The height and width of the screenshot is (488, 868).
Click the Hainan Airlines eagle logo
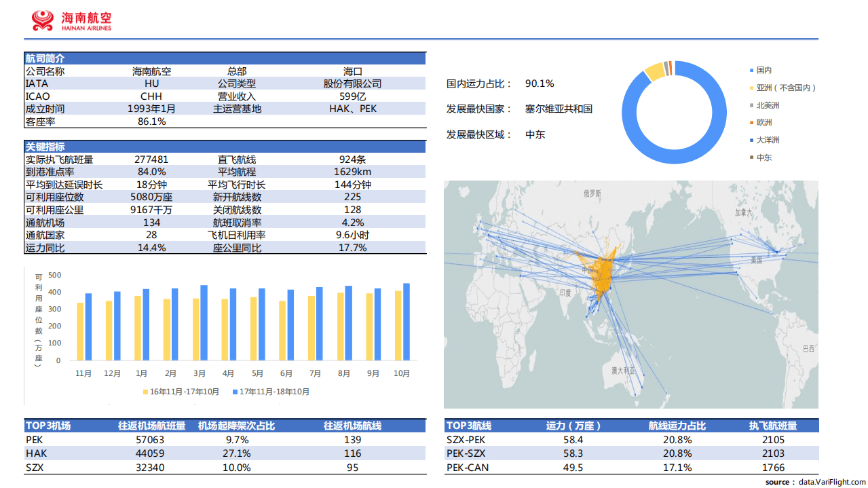[x=43, y=20]
